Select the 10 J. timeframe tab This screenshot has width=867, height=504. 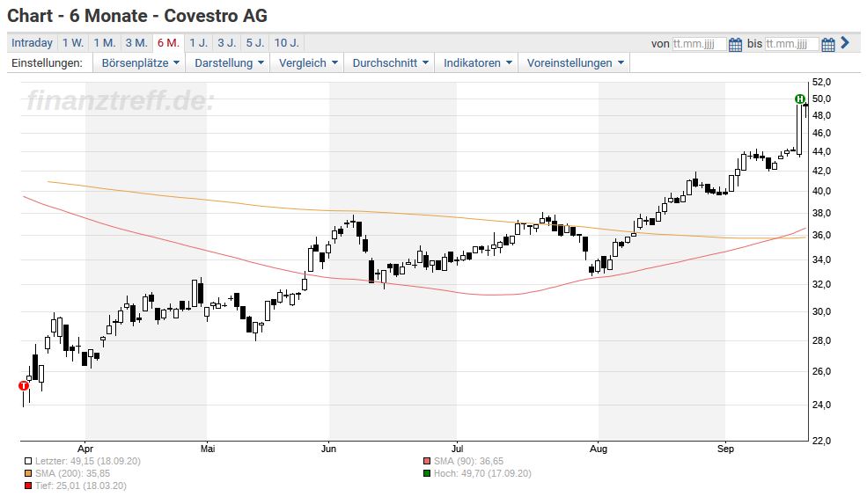[286, 43]
